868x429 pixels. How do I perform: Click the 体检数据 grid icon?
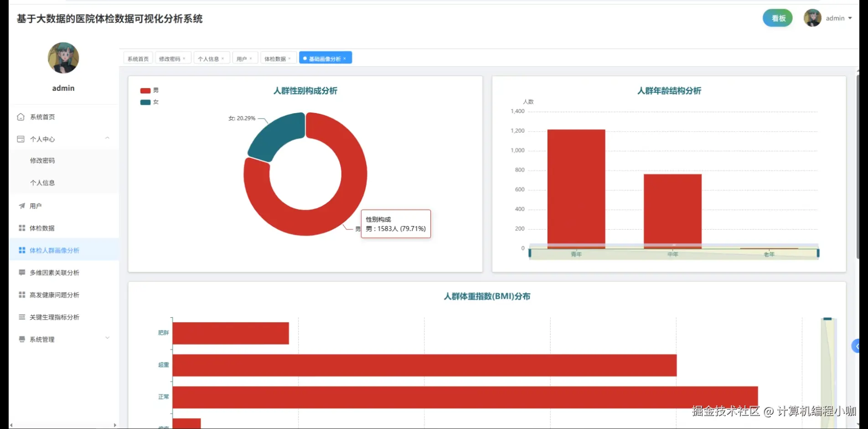[21, 228]
